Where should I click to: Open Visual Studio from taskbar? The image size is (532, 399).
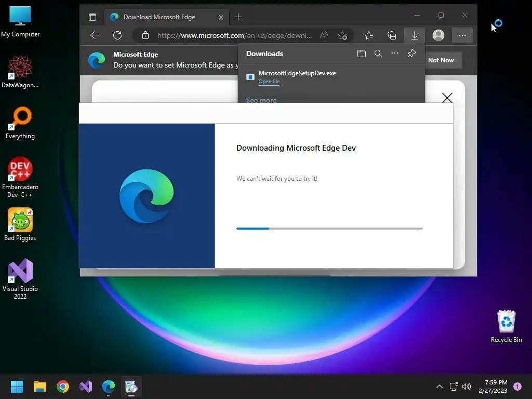click(86, 387)
